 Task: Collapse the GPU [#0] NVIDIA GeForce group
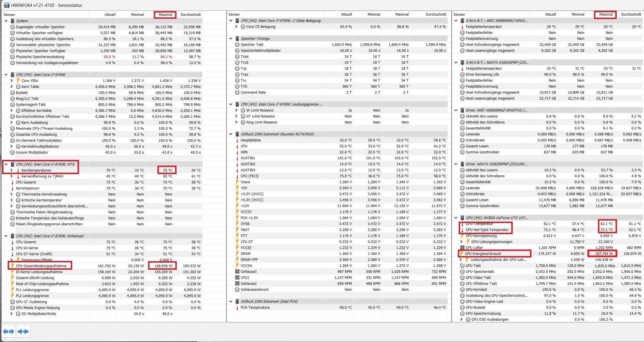(x=456, y=218)
